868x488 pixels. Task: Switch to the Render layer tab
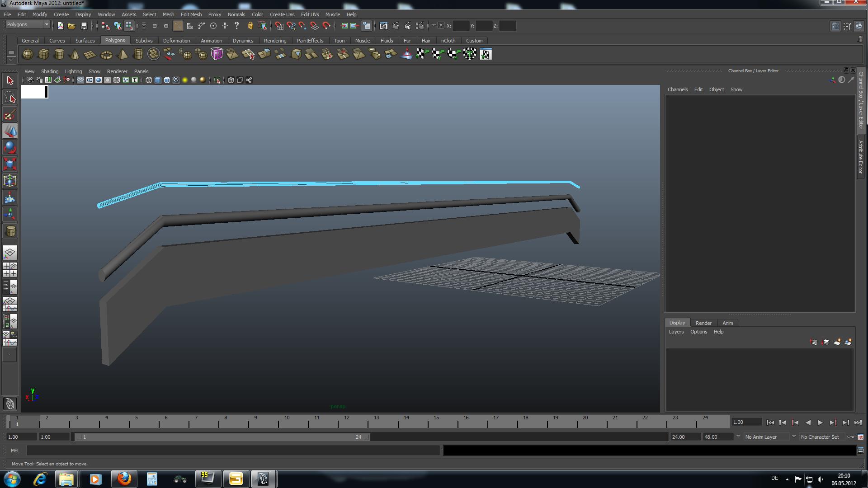703,323
